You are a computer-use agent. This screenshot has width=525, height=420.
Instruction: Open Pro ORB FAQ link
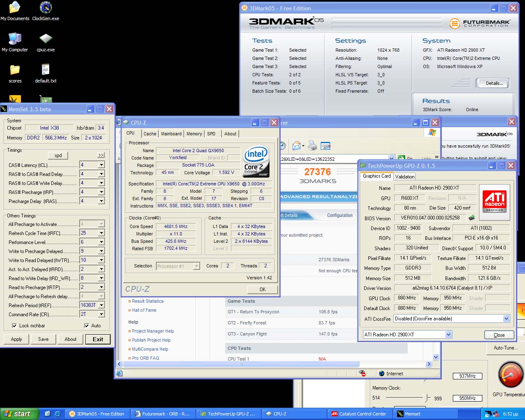coord(145,358)
